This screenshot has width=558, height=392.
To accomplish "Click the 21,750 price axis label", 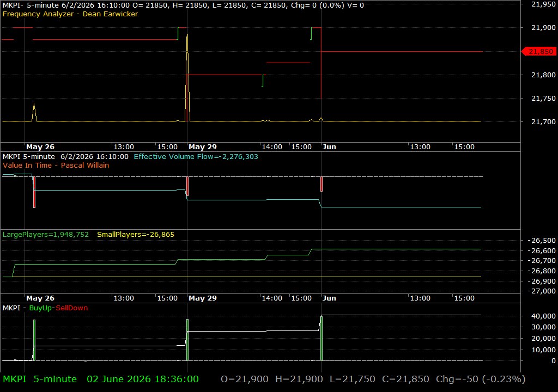I will (x=543, y=98).
